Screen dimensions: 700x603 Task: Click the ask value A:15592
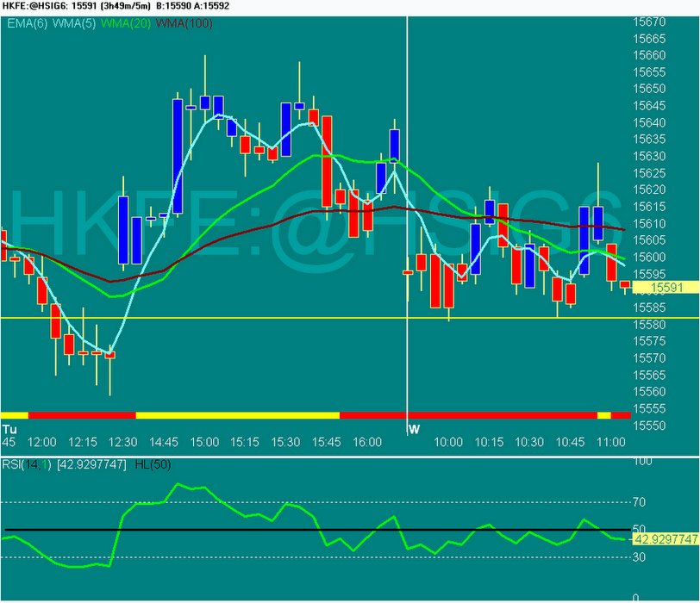click(x=211, y=6)
